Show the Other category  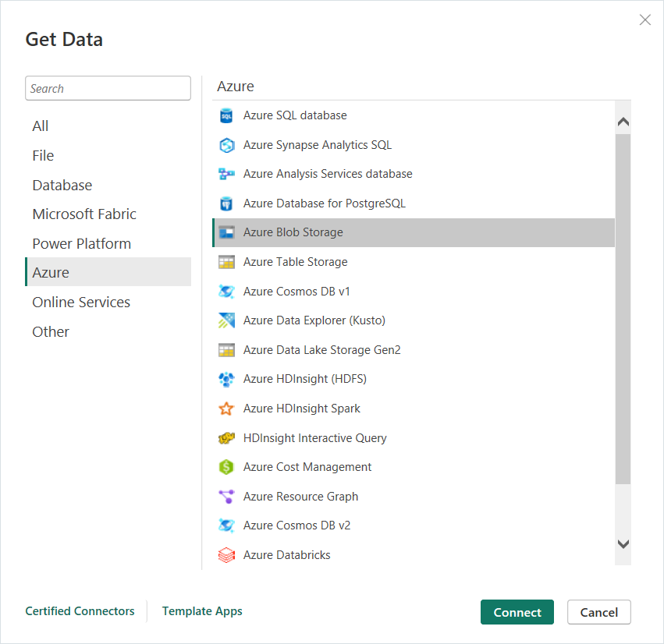[108, 331]
